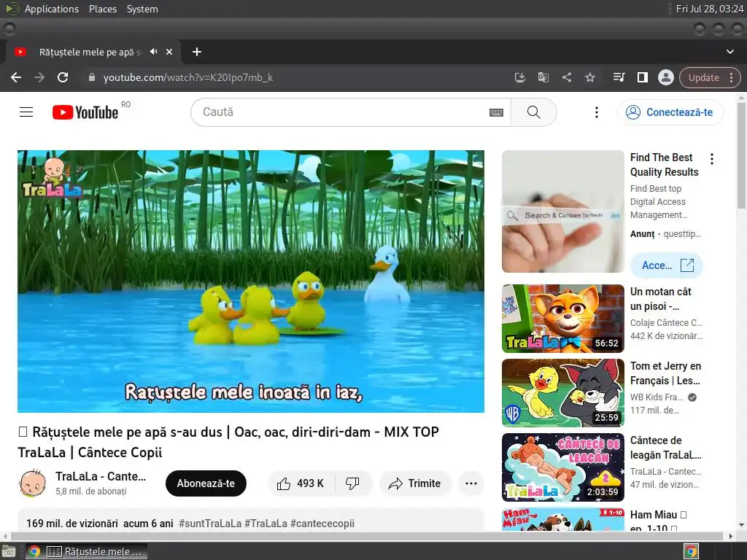Open a new browser tab
The height and width of the screenshot is (560, 747).
pyautogui.click(x=197, y=52)
